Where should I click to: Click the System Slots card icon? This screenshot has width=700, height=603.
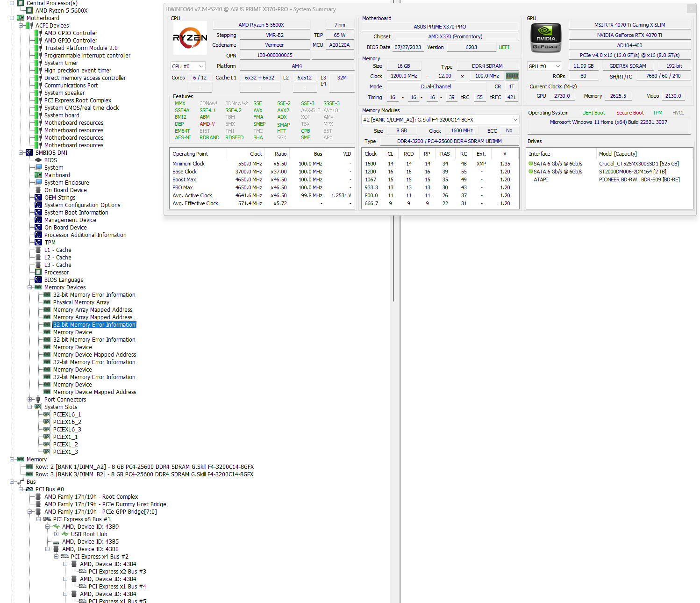click(38, 407)
